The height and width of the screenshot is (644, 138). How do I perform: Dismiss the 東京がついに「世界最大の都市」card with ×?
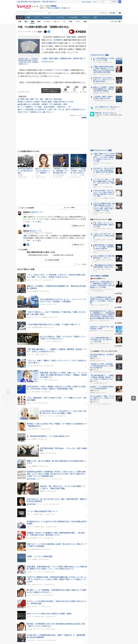pyautogui.click(x=85, y=177)
